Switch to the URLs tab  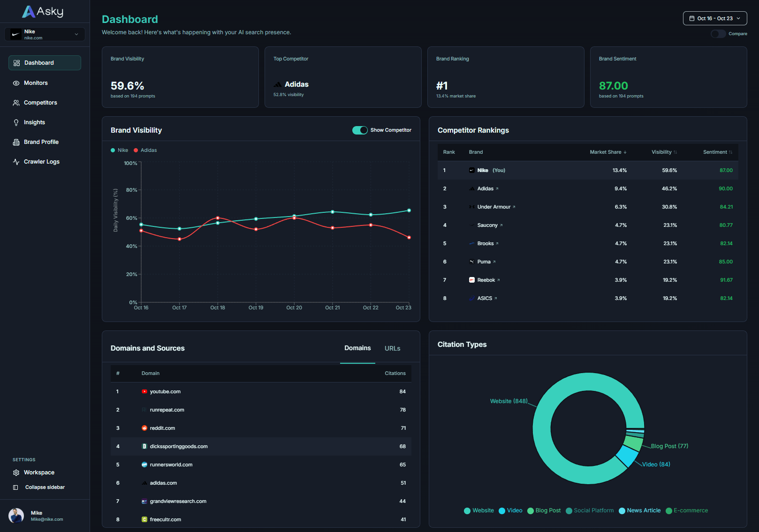[392, 348]
